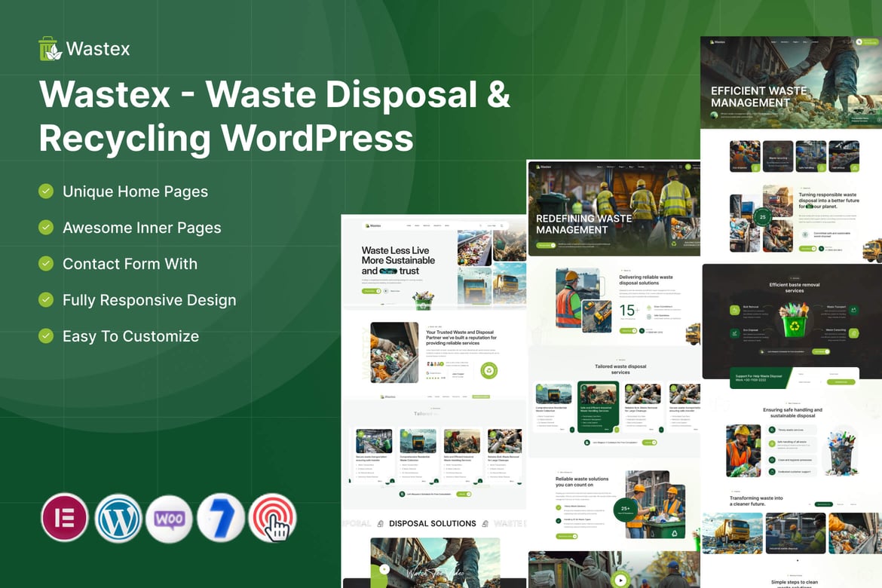Click the recycle icon left of DISPOSAL SOLUTIONS
This screenshot has width=882, height=588.
pyautogui.click(x=380, y=524)
